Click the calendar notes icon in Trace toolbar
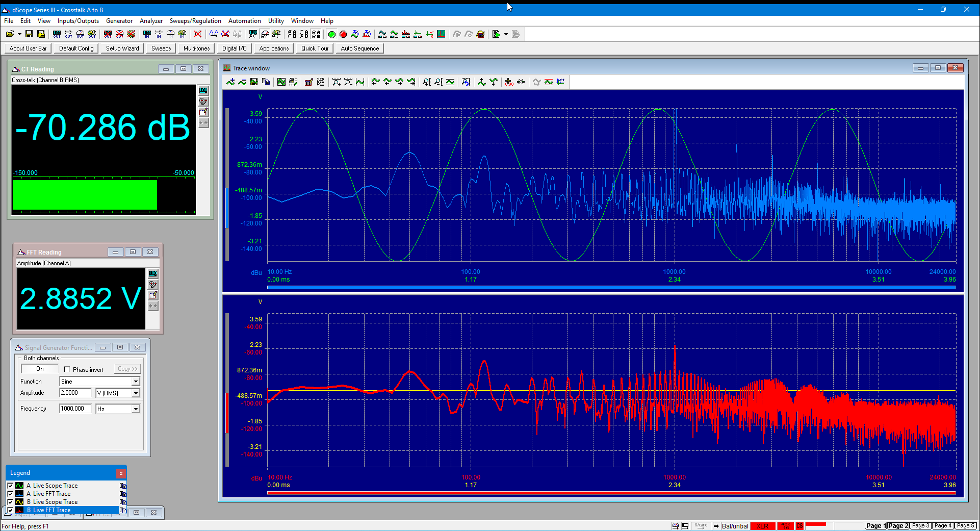This screenshot has height=531, width=980. click(x=308, y=82)
